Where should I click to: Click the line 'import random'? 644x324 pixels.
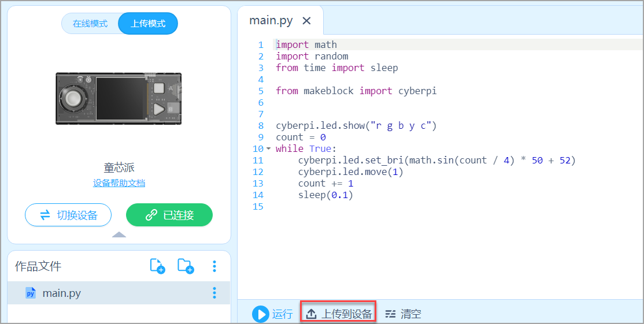click(312, 56)
